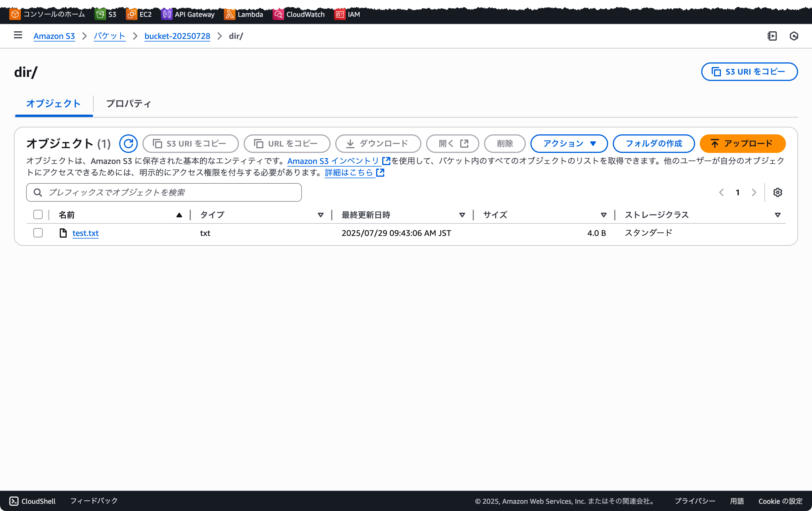Viewport: 812px width, 511px height.
Task: Check the test.txt row checkbox
Action: 38,233
